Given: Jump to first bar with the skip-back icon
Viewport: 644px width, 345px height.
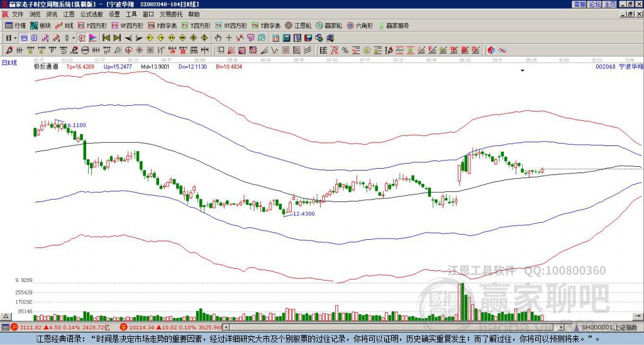Looking at the screenshot, I should (x=106, y=38).
